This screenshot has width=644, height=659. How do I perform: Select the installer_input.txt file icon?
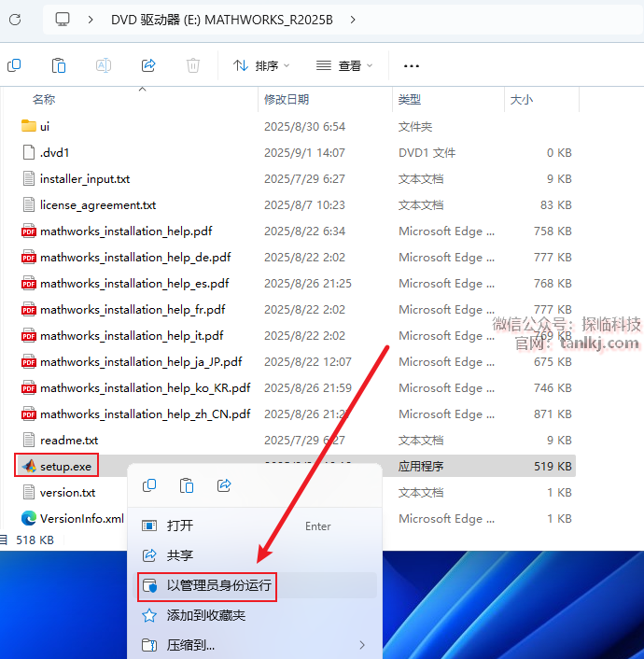[29, 178]
